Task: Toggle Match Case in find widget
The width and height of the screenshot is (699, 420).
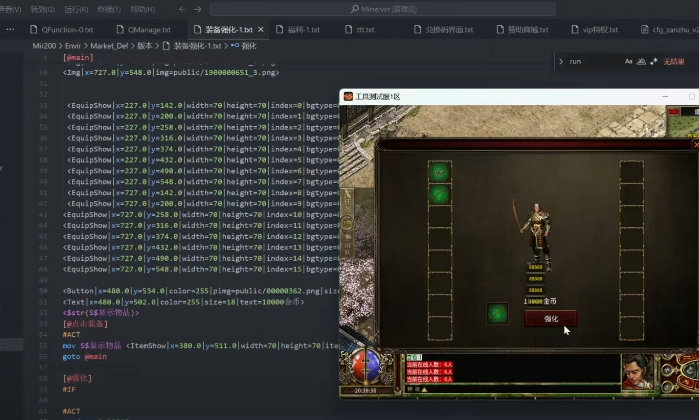Action: (x=629, y=61)
